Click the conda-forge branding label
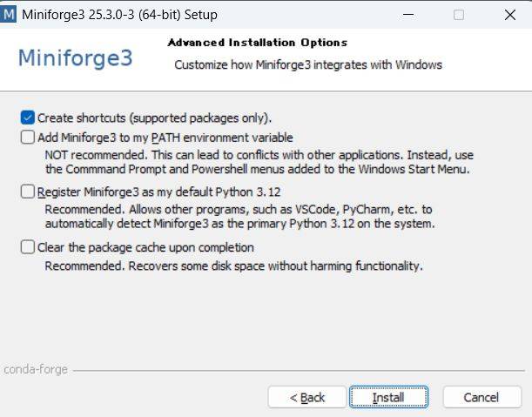 coord(36,369)
